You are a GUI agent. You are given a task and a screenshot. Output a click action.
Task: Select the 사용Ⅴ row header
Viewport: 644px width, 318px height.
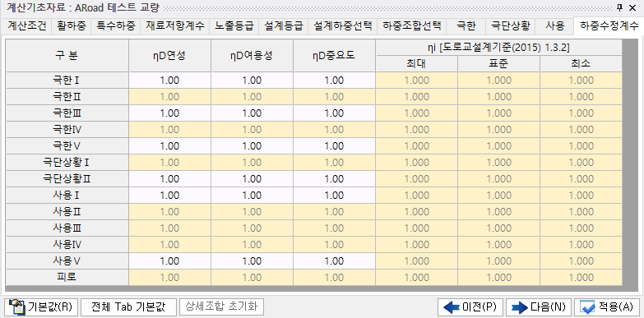[67, 261]
